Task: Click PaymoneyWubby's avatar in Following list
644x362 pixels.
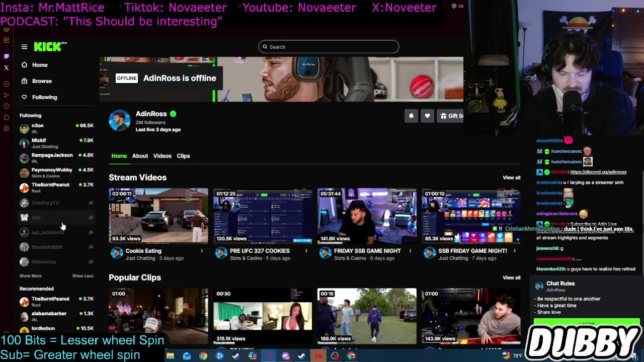Action: click(24, 173)
